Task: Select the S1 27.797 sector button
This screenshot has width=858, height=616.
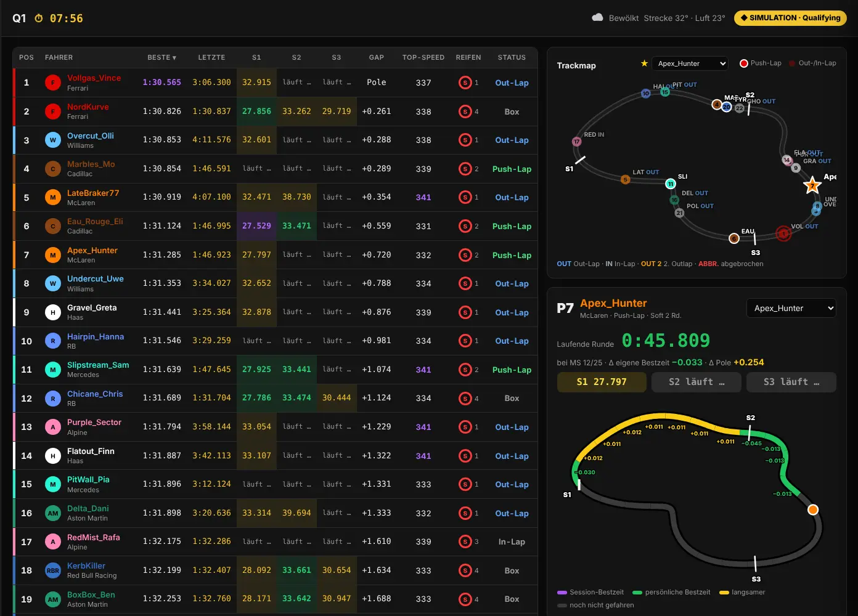Action: [602, 382]
